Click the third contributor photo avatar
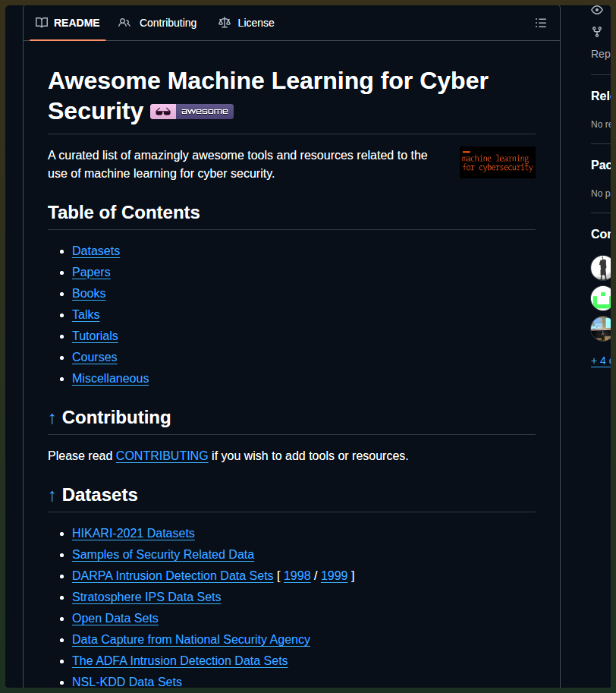 (x=601, y=329)
